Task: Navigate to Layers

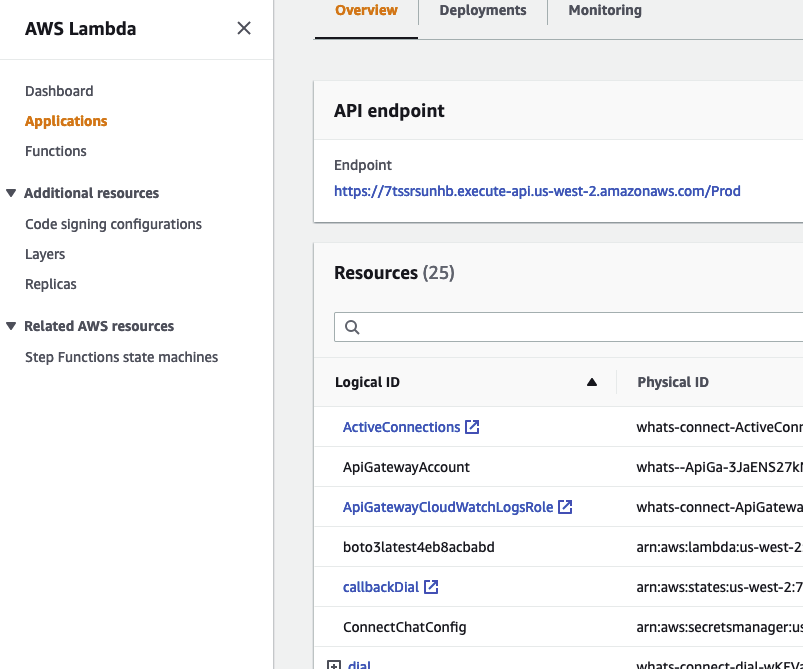Action: pos(45,254)
